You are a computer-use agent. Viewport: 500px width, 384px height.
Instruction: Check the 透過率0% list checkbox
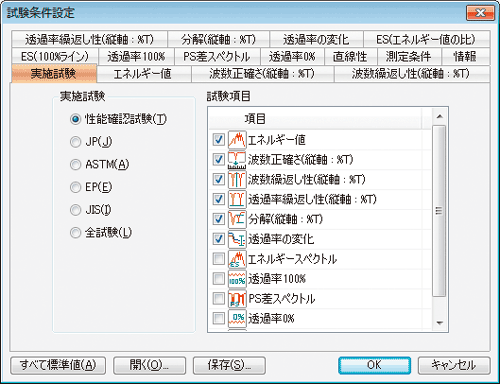219,318
